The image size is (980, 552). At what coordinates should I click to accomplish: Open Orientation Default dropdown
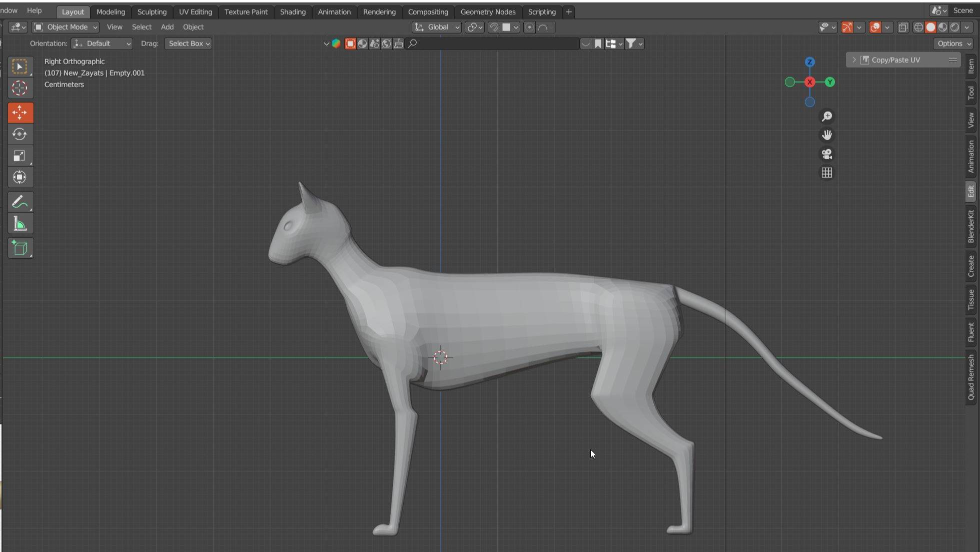(x=102, y=44)
